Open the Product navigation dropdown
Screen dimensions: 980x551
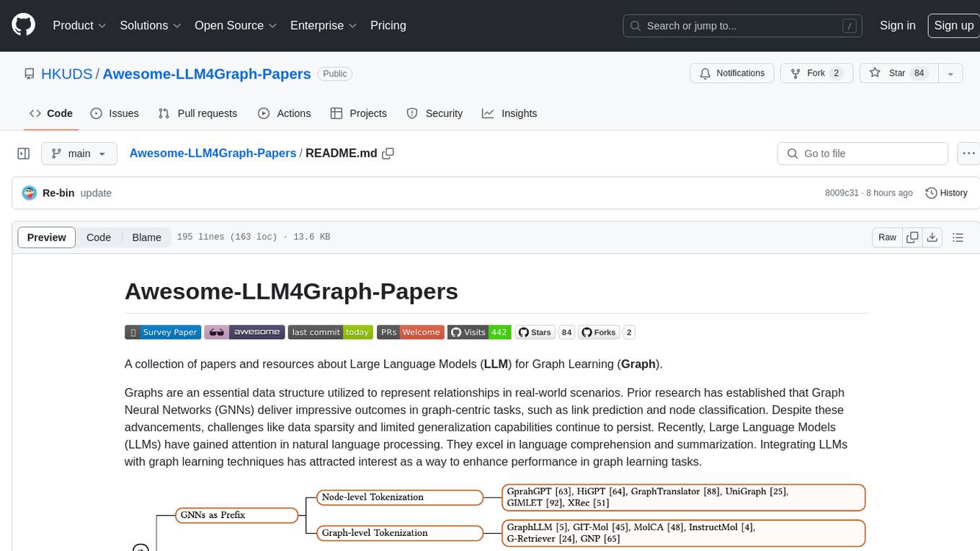[x=79, y=25]
